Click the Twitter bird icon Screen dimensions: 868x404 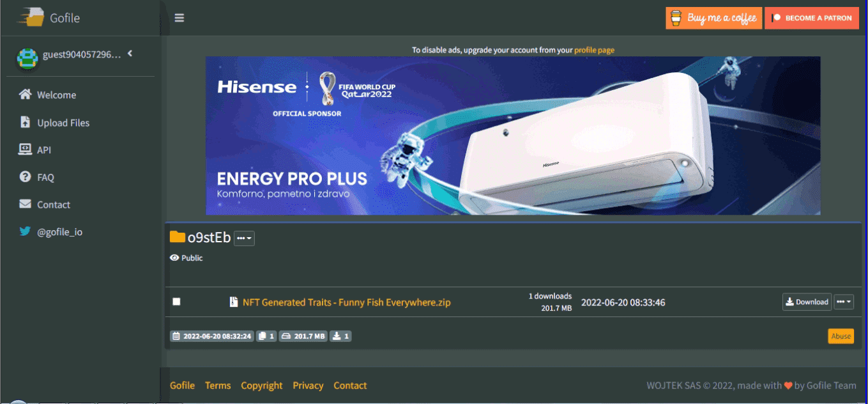(x=26, y=231)
